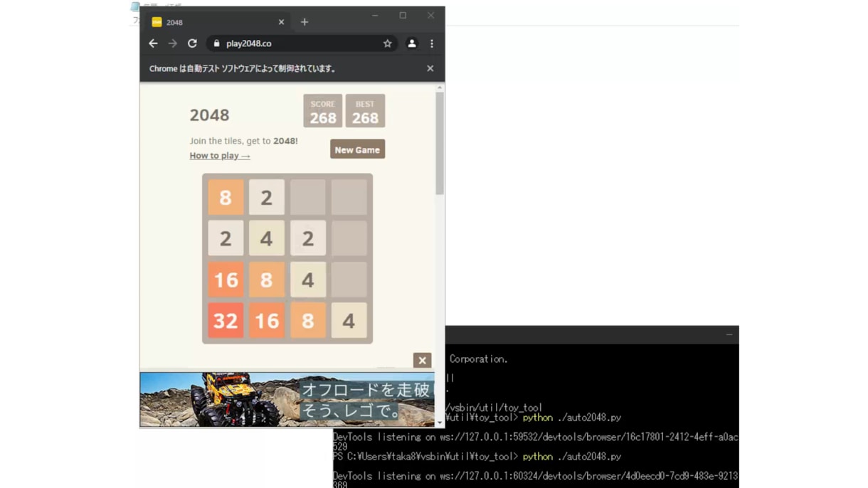Maximize the Chrome window
The image size is (868, 488).
click(403, 15)
